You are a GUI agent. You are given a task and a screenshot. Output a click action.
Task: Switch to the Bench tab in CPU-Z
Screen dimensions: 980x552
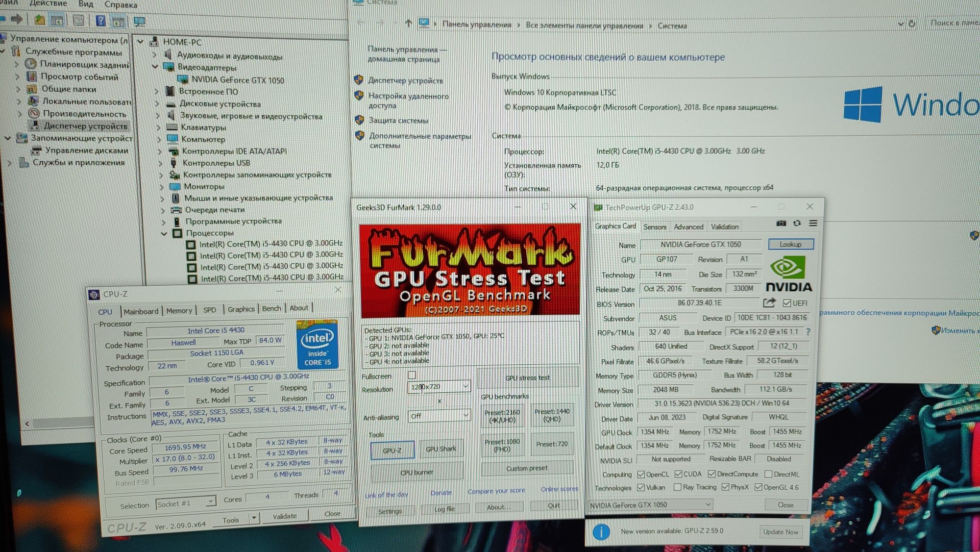[271, 308]
